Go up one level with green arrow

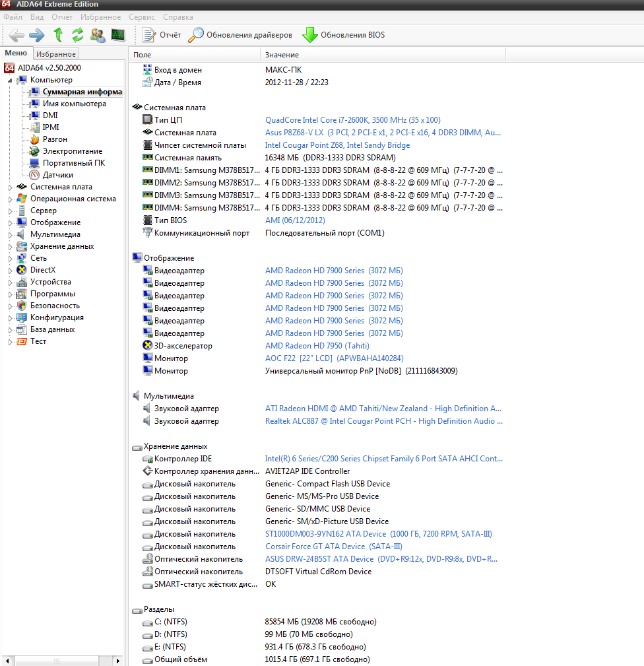[x=59, y=35]
